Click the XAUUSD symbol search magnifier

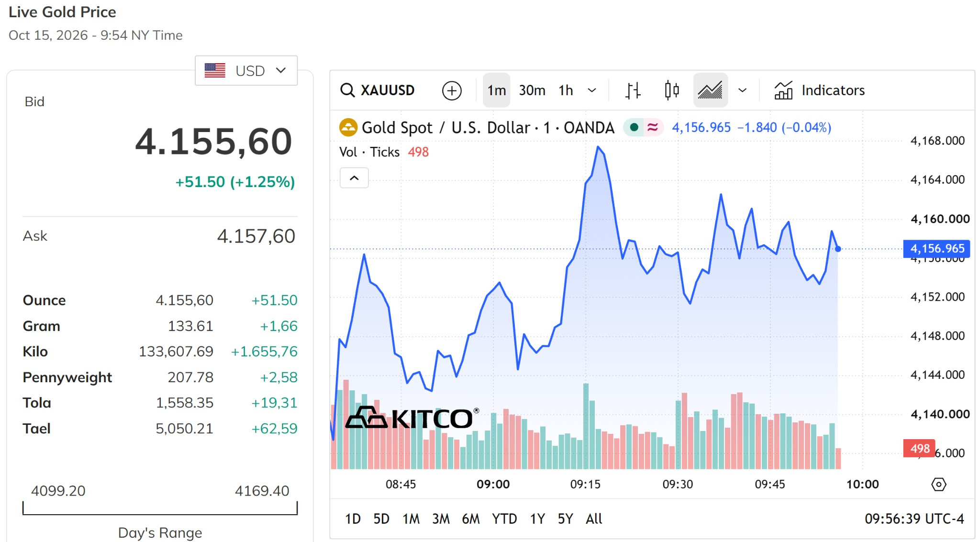tap(347, 90)
